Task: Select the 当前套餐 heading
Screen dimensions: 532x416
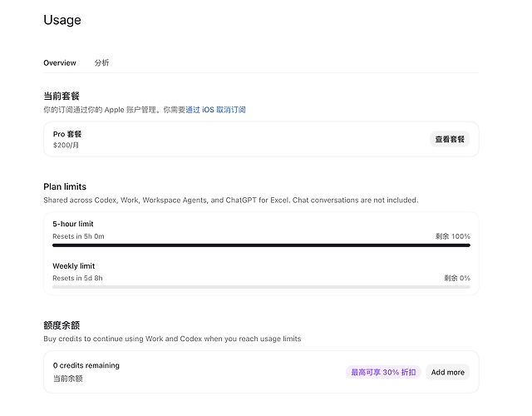Action: point(62,97)
